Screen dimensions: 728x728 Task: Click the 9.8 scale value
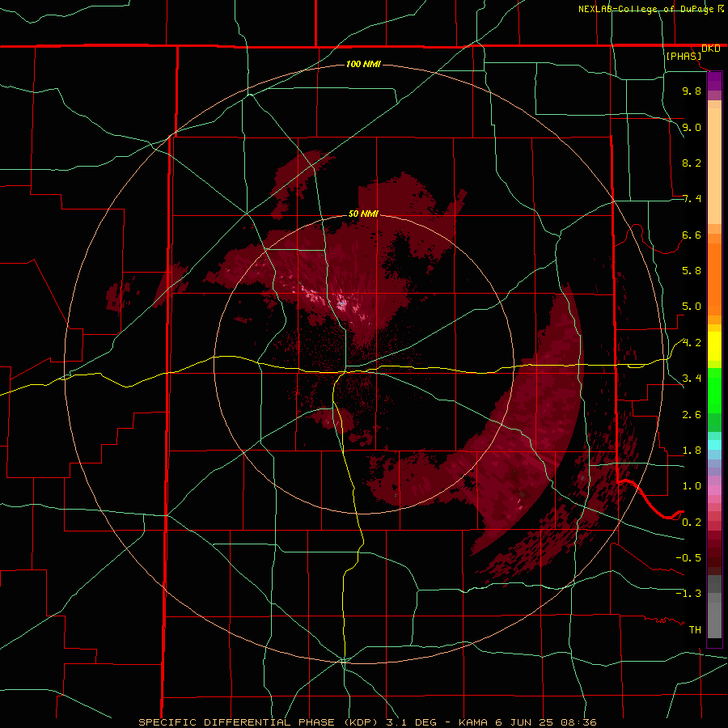pos(692,91)
